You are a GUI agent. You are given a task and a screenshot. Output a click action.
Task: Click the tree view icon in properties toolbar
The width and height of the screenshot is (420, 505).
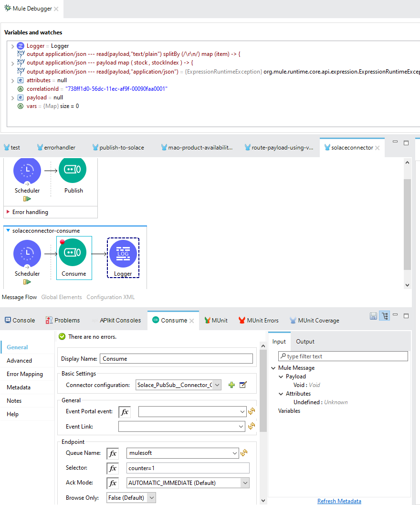pos(385,316)
